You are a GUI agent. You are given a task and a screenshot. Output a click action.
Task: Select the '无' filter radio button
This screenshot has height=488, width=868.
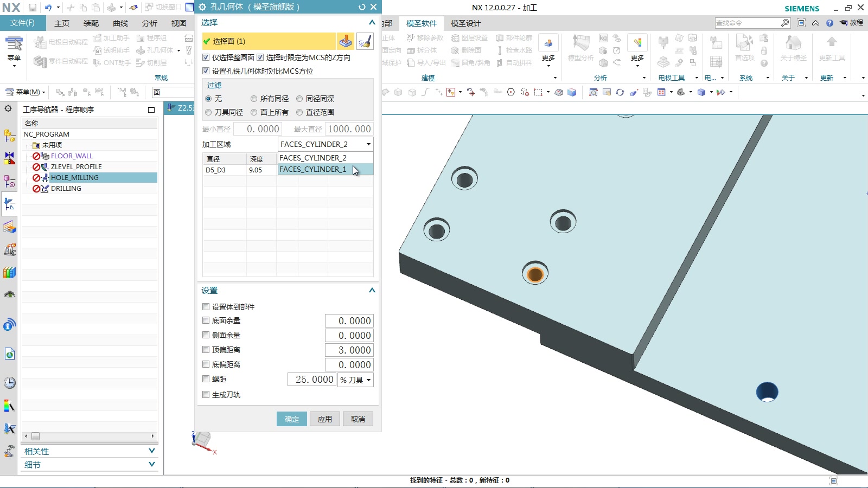208,99
